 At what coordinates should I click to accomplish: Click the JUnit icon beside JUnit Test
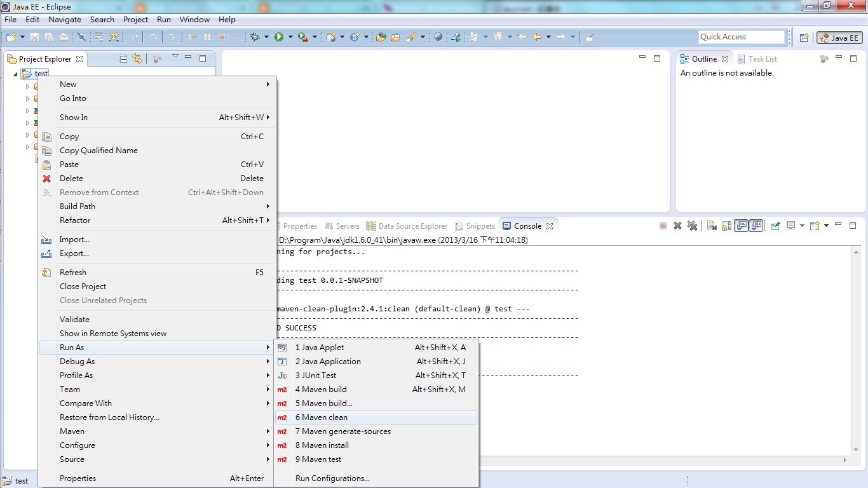tap(282, 376)
